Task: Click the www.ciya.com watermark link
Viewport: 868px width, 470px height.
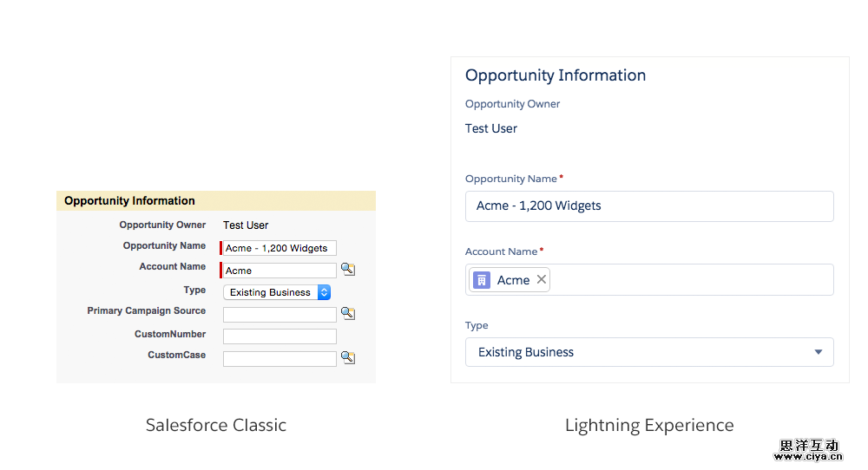Action: click(x=808, y=456)
